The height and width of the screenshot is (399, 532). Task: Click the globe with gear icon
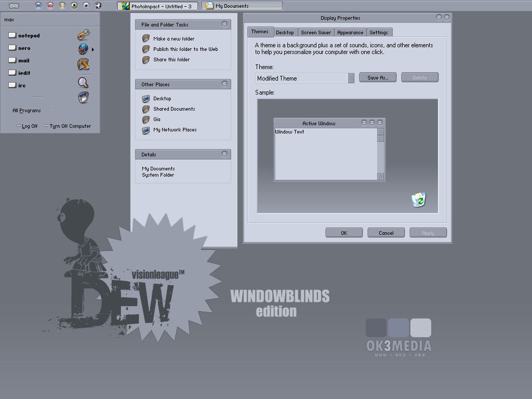coord(83,49)
